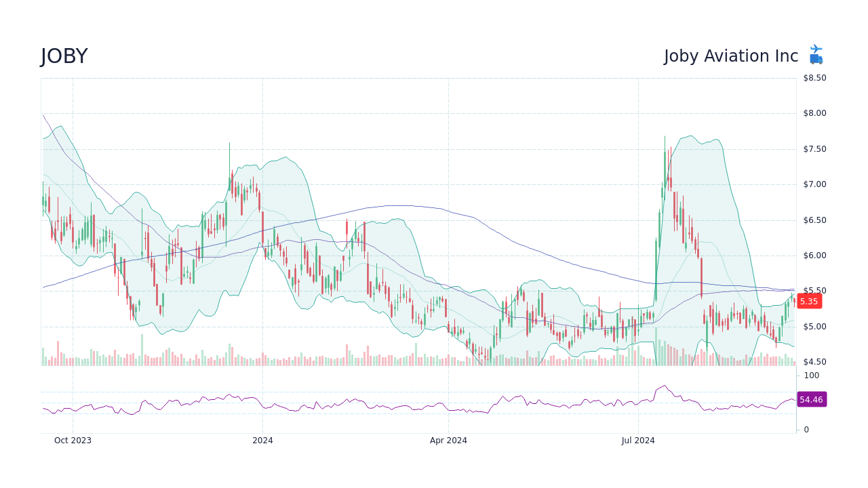Image resolution: width=868 pixels, height=488 pixels.
Task: Click the RSI scale 0 label
Action: (x=806, y=430)
